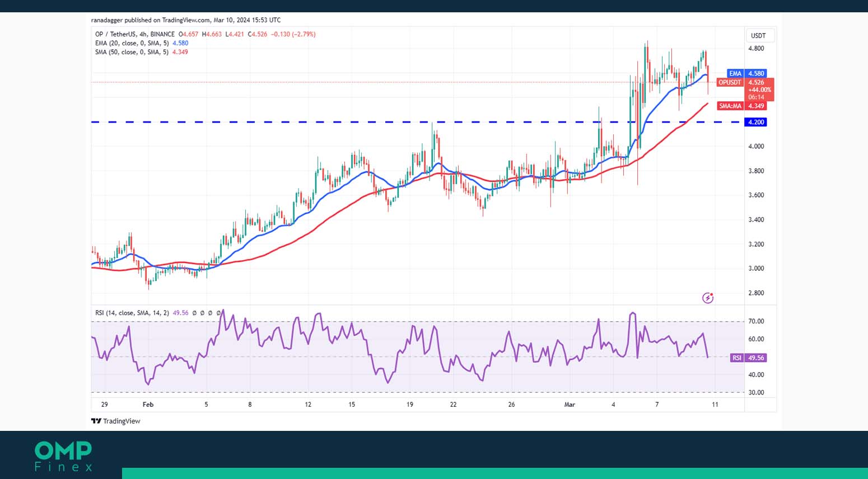Select the OPUSDT 4.526 price label
The image size is (868, 479).
(745, 90)
